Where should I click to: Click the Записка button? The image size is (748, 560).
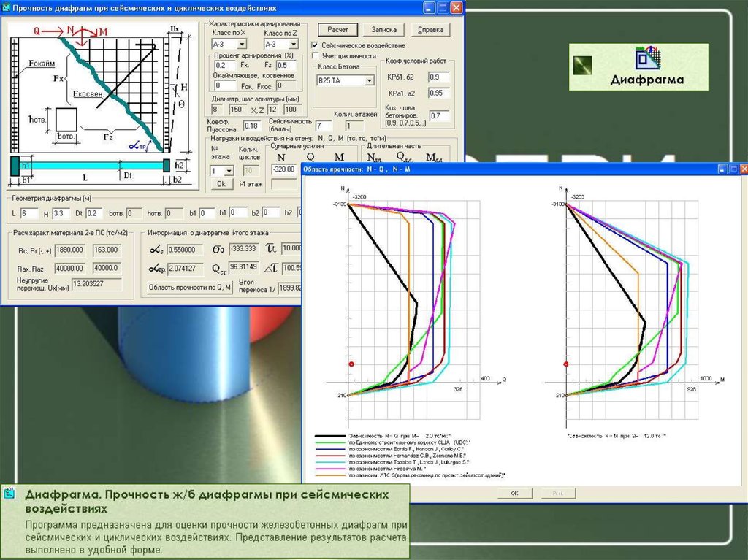383,30
